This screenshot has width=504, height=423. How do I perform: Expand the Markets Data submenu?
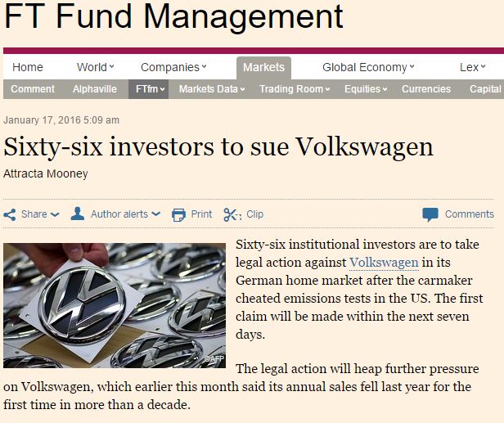[x=212, y=89]
